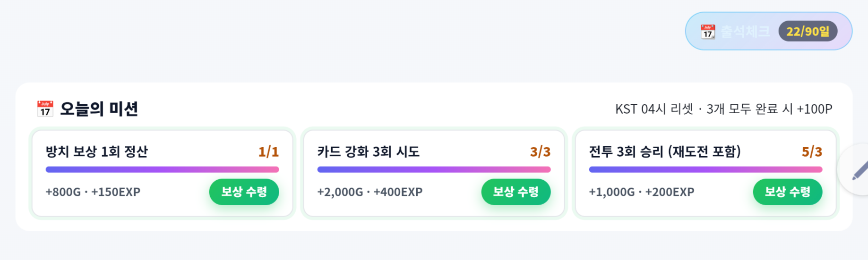Select the 카드 강화 3회 시도 mission title
868x260 pixels.
pyautogui.click(x=369, y=151)
